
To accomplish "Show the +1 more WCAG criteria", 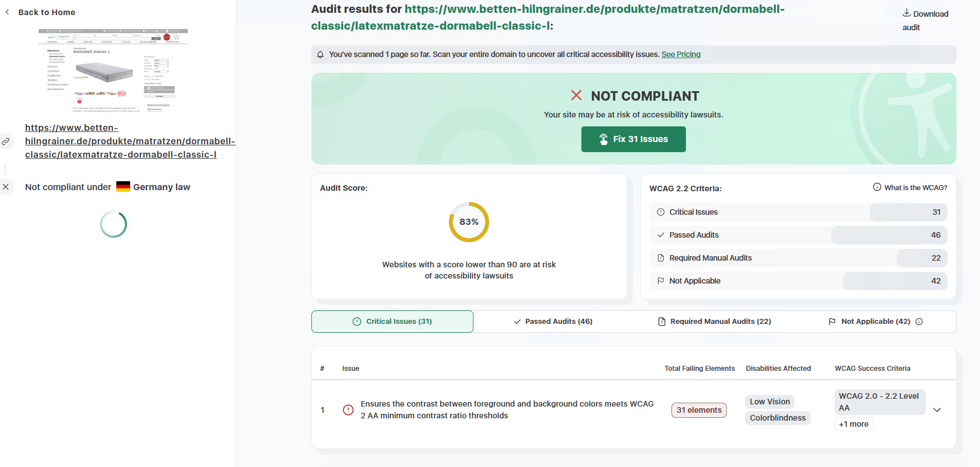I will pos(854,424).
